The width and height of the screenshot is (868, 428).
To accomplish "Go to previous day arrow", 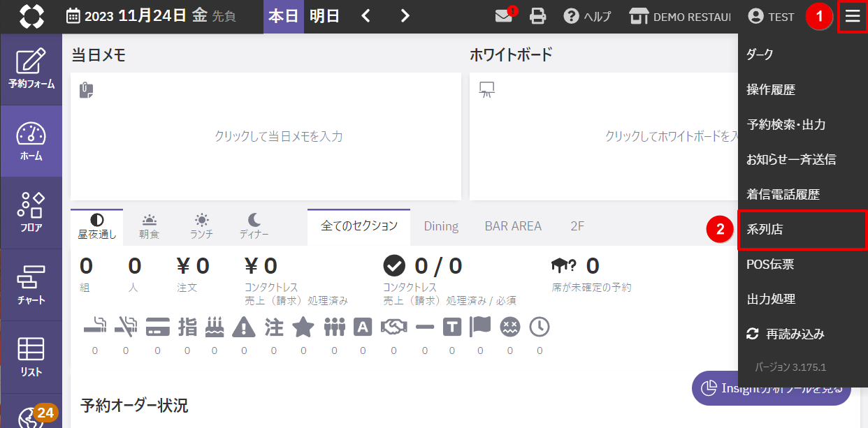I will [x=366, y=17].
